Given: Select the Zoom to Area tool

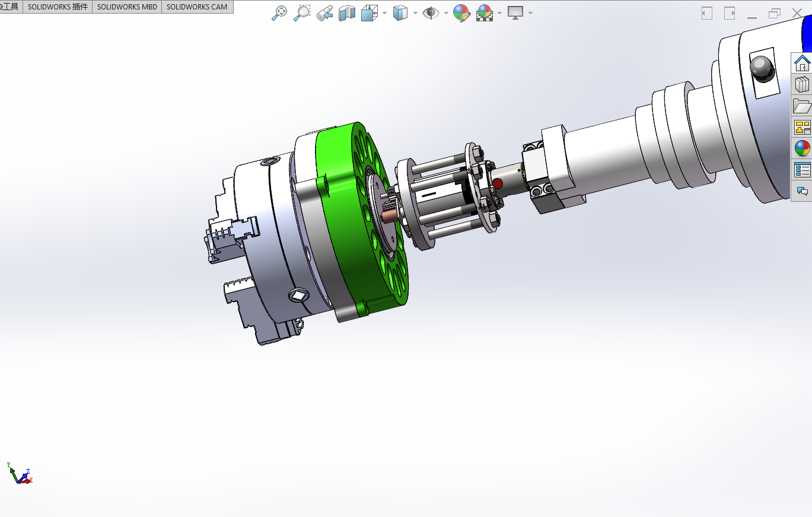Looking at the screenshot, I should tap(302, 13).
